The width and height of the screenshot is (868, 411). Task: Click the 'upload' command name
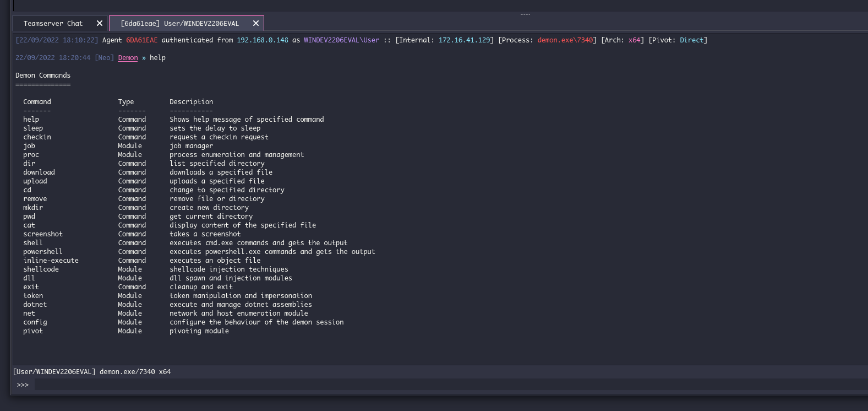click(35, 181)
